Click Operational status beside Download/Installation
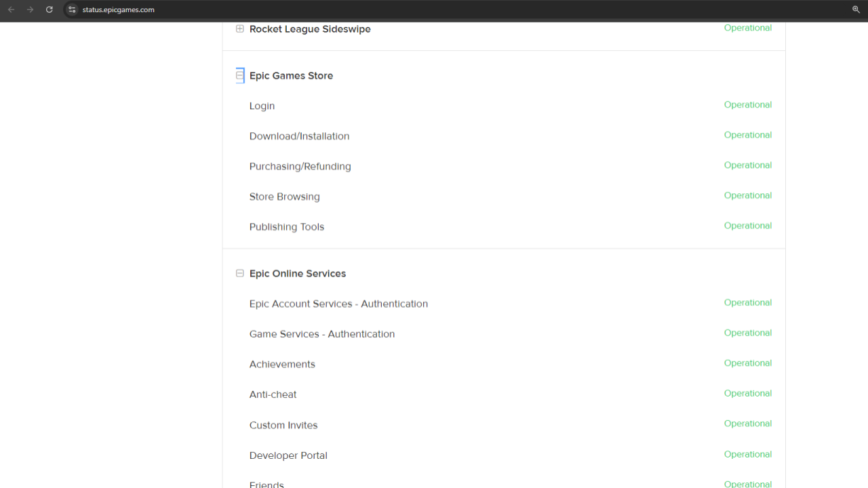The width and height of the screenshot is (868, 488). [x=747, y=135]
